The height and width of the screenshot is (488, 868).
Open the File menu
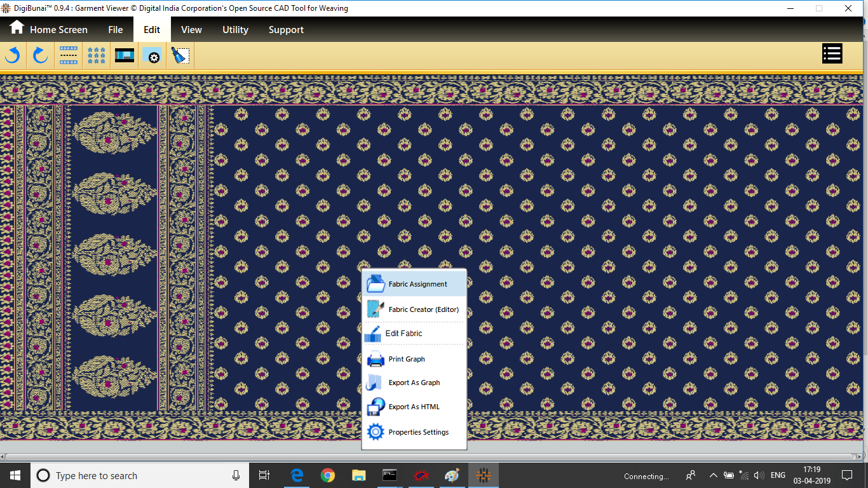[x=115, y=29]
